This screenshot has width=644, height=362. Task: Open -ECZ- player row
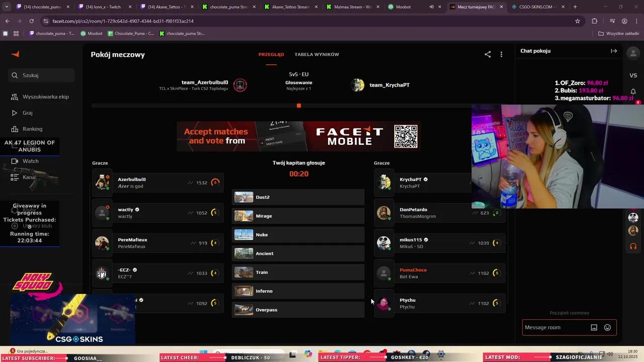158,273
